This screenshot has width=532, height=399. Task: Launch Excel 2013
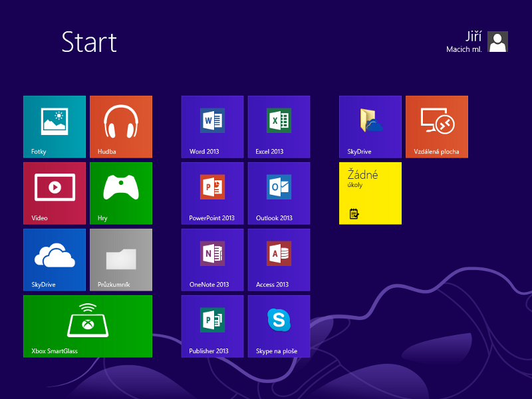[279, 126]
